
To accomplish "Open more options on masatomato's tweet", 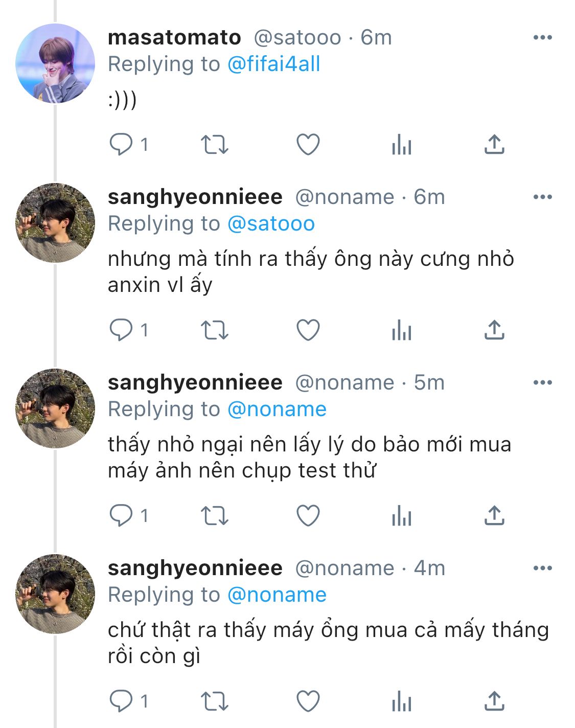I will coord(542,37).
